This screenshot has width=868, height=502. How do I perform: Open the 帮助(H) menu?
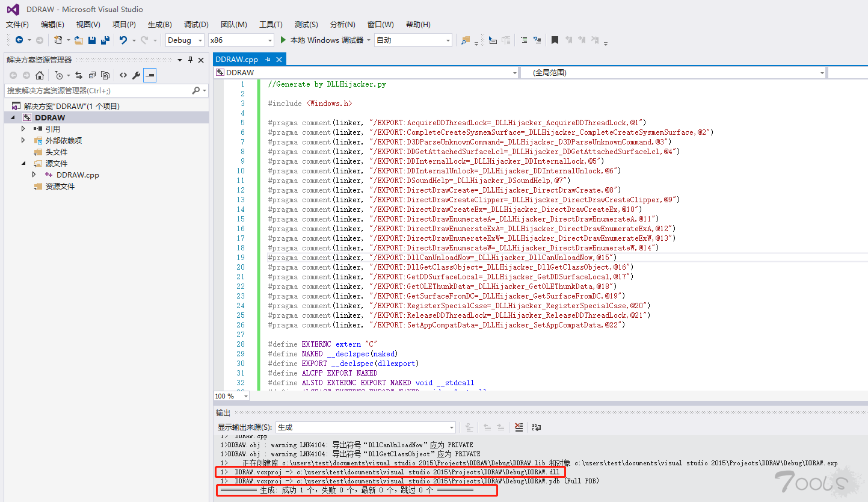click(x=418, y=25)
